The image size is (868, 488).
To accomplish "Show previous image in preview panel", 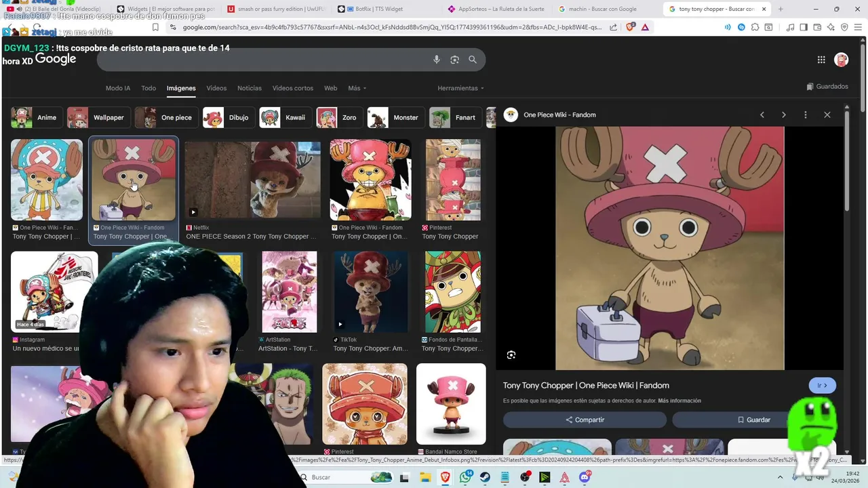I will 762,115.
